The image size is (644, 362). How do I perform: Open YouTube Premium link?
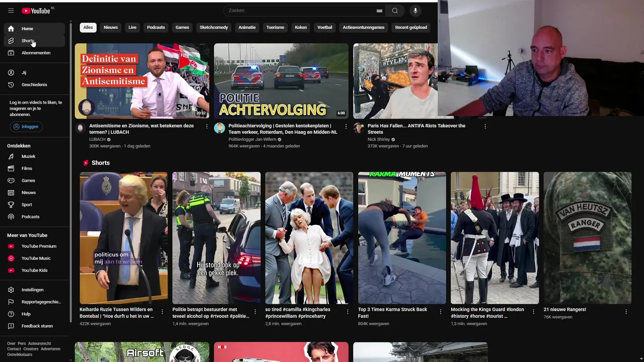click(34, 246)
